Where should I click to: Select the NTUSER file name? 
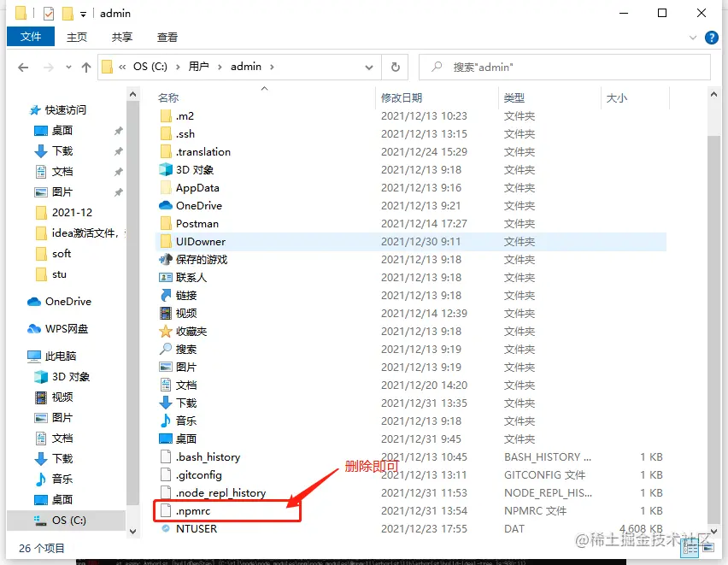click(x=197, y=529)
